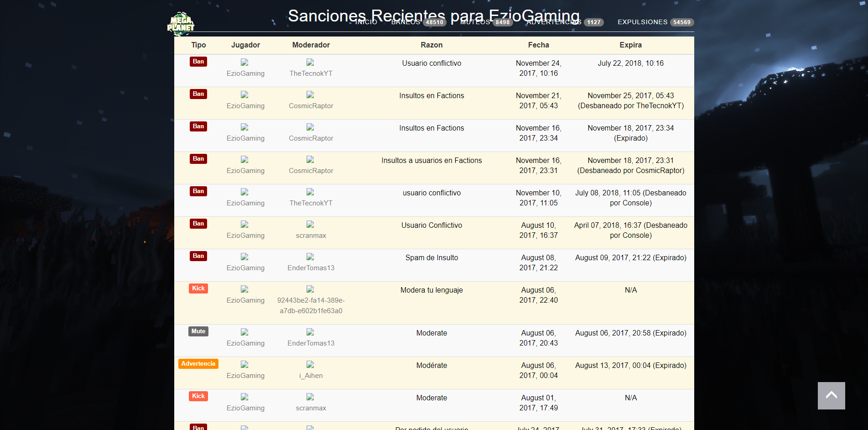The image size is (868, 430).
Task: Open EzioGaming's name link in the Mute row
Action: tap(245, 343)
